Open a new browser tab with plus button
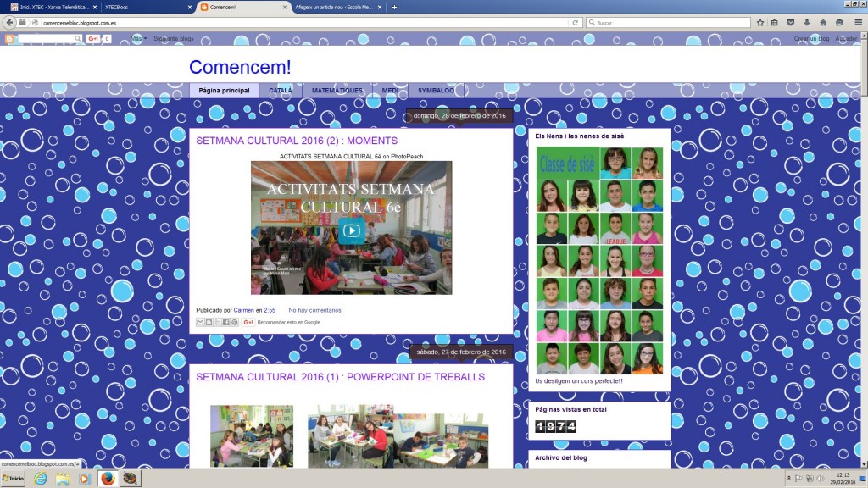The height and width of the screenshot is (488, 868). tap(394, 8)
